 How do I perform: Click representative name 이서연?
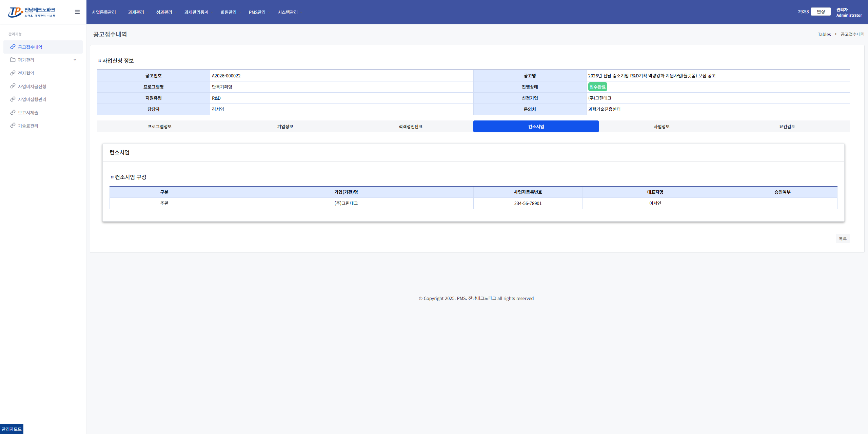pos(655,203)
